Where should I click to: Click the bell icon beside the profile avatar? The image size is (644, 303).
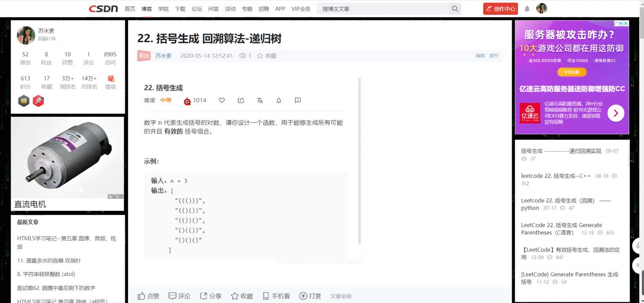527,8
